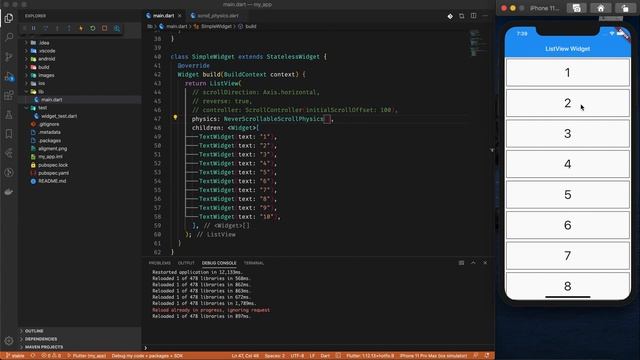Pause the debug session
640x360 pixels.
tap(34, 28)
